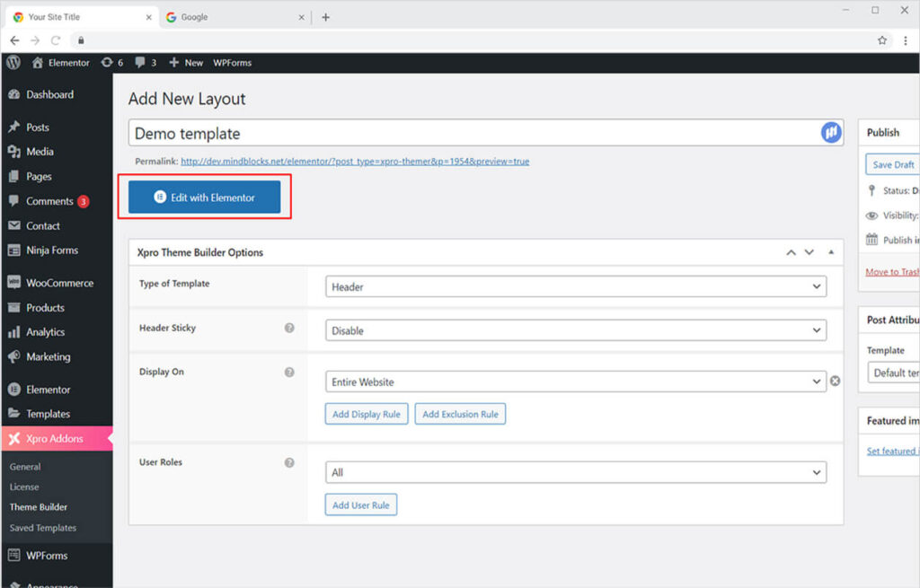Click the WordPress logo in admin bar

point(13,63)
